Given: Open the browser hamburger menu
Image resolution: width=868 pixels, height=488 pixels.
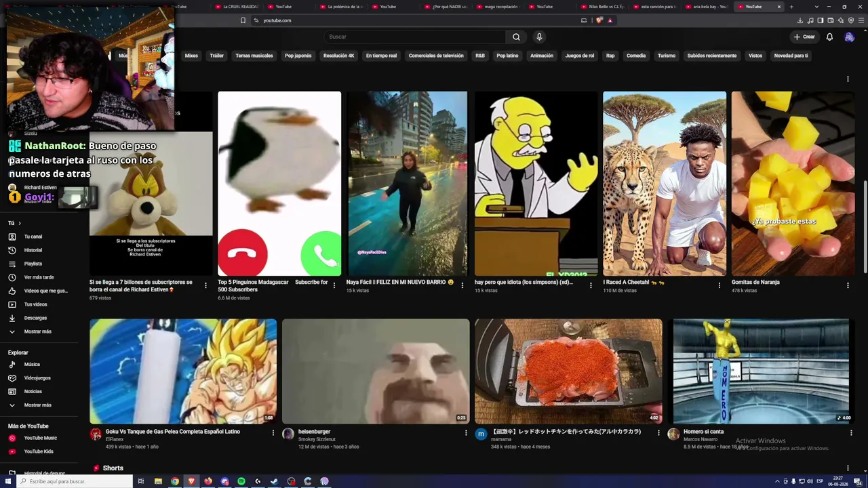Looking at the screenshot, I should (x=861, y=20).
